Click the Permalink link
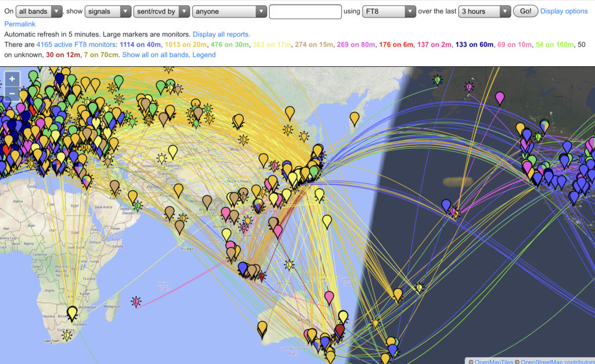 pyautogui.click(x=19, y=23)
